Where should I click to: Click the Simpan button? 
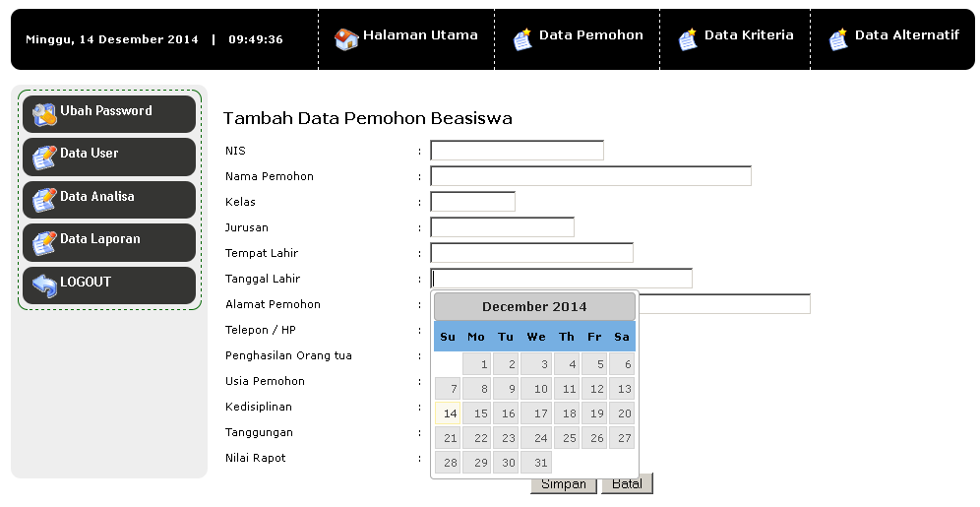(x=564, y=485)
